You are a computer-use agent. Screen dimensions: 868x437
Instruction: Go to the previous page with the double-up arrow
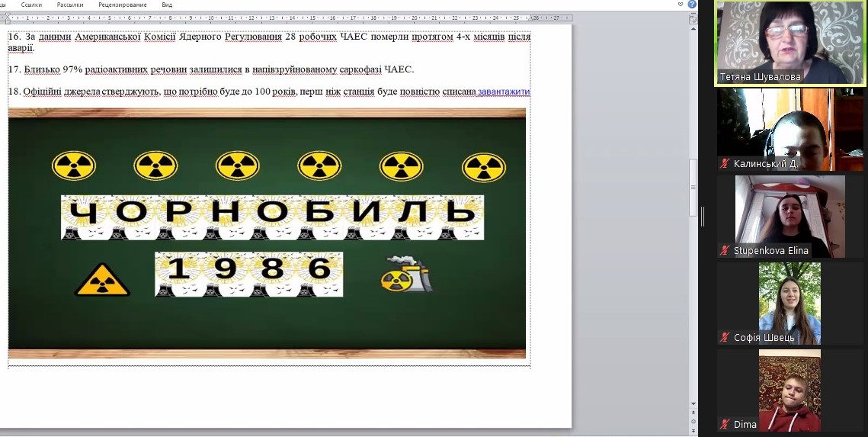[693, 413]
